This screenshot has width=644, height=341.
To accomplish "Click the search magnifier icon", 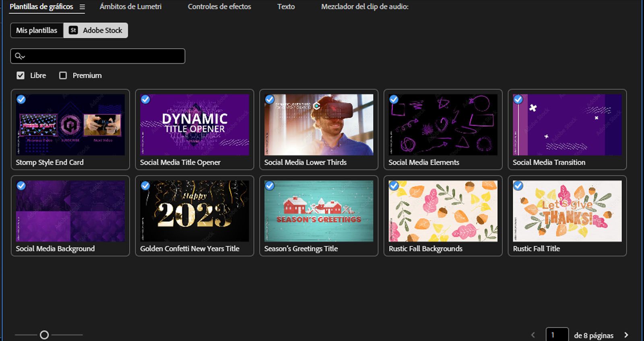I will coord(20,56).
